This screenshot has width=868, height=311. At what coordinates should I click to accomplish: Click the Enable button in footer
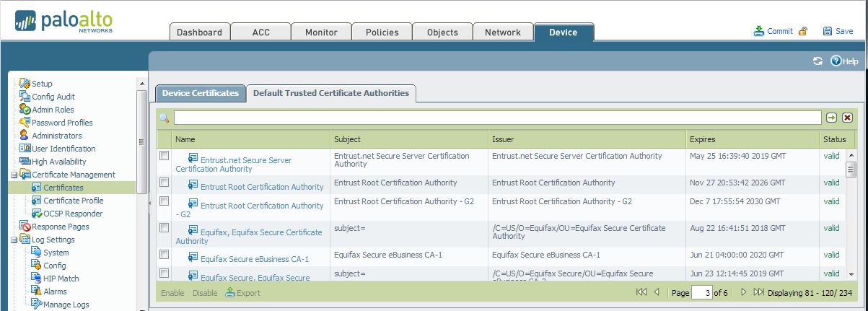point(172,293)
